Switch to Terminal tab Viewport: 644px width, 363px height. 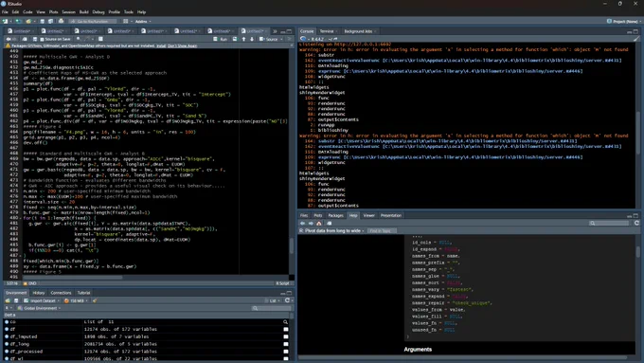[x=327, y=31]
